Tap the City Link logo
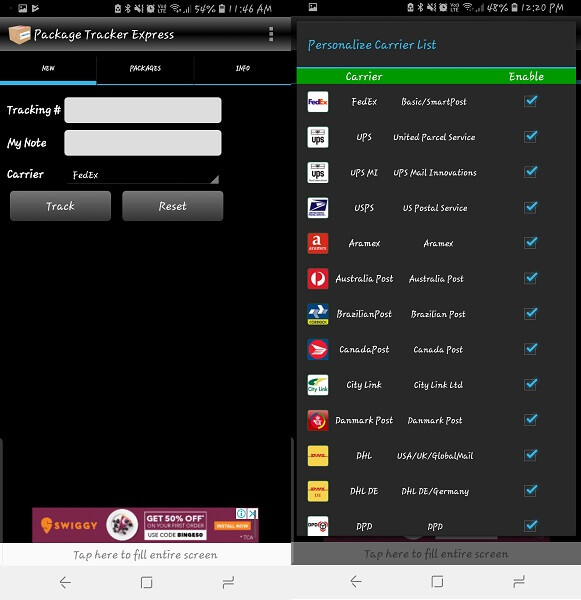Image resolution: width=581 pixels, height=600 pixels. (318, 385)
